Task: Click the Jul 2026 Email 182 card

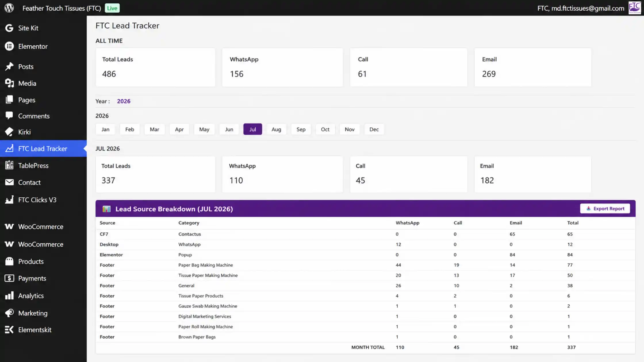Action: (533, 174)
